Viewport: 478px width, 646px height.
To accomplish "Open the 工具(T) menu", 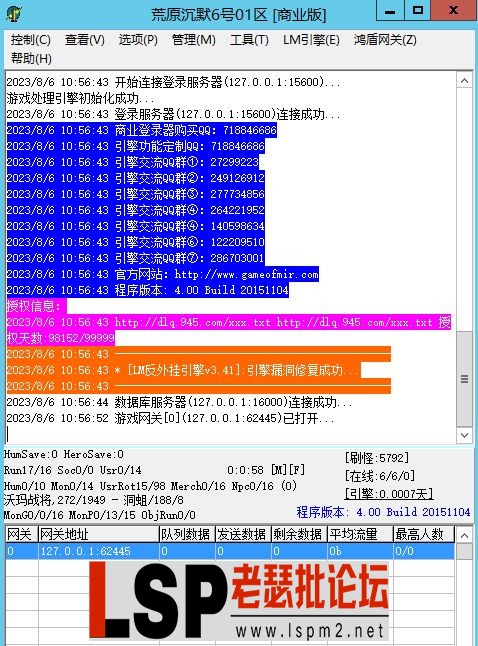I will 249,40.
